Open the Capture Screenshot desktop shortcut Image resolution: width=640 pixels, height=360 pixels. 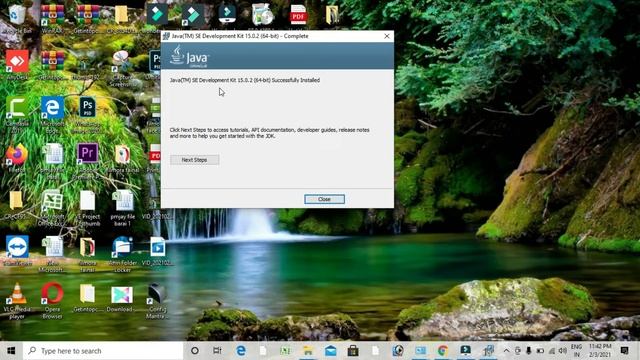(x=122, y=68)
